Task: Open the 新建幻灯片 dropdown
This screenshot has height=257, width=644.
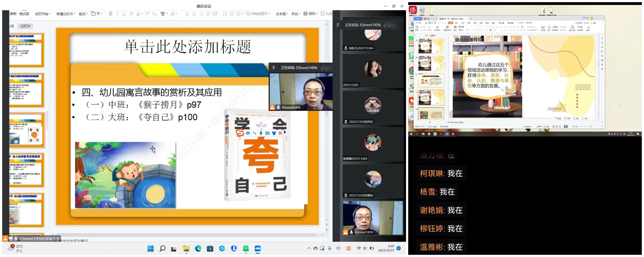Action: pyautogui.click(x=66, y=14)
